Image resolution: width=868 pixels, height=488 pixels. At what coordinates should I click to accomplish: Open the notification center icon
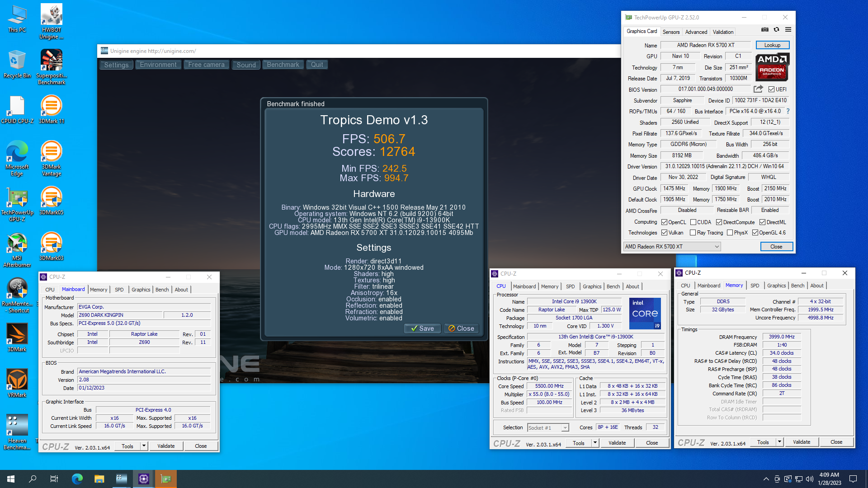[x=853, y=479]
